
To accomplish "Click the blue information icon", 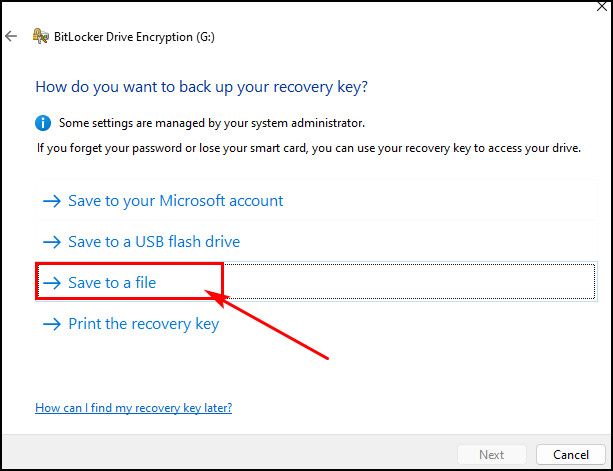I will 43,123.
